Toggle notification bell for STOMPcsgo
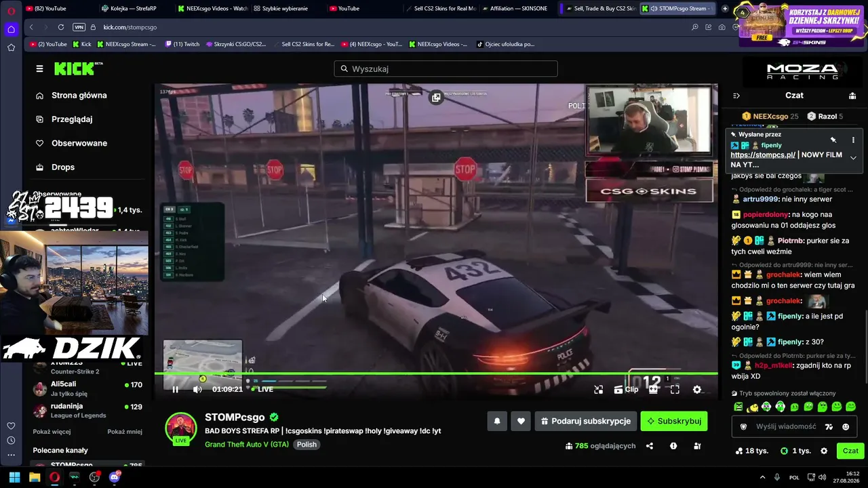 497,421
